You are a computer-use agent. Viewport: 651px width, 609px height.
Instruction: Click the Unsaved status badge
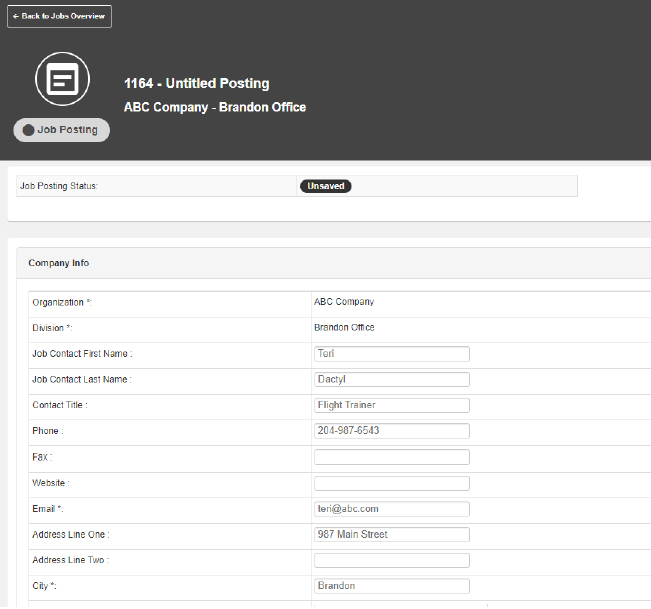(325, 186)
